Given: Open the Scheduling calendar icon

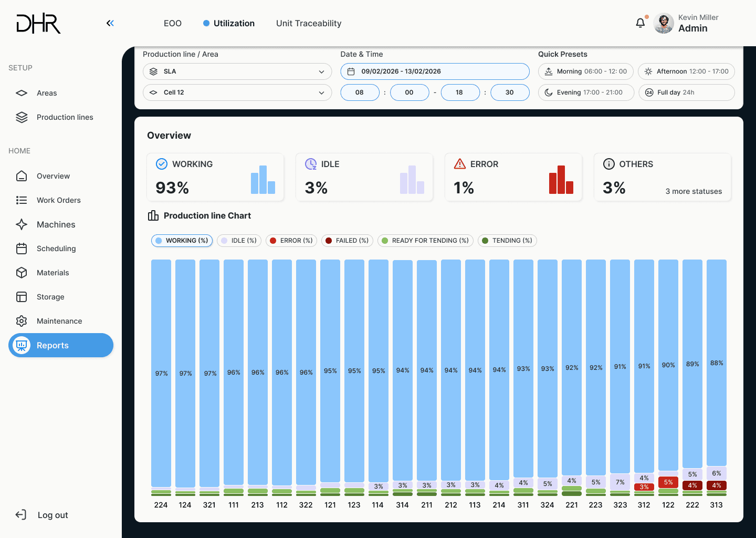Looking at the screenshot, I should coord(22,248).
